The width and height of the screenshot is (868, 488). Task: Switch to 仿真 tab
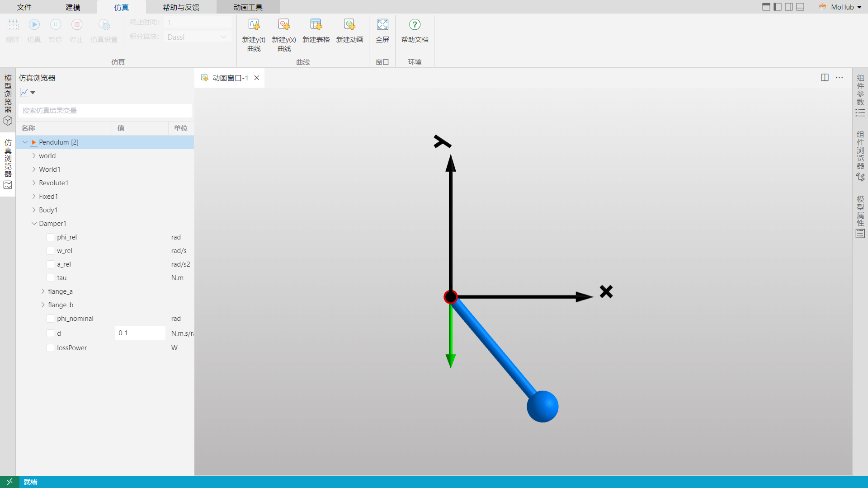pos(121,7)
